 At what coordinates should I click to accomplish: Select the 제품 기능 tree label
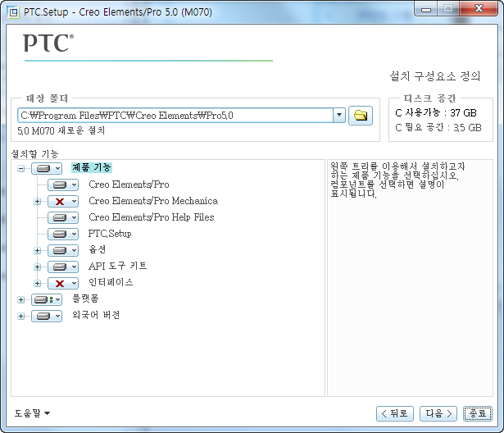(x=91, y=167)
